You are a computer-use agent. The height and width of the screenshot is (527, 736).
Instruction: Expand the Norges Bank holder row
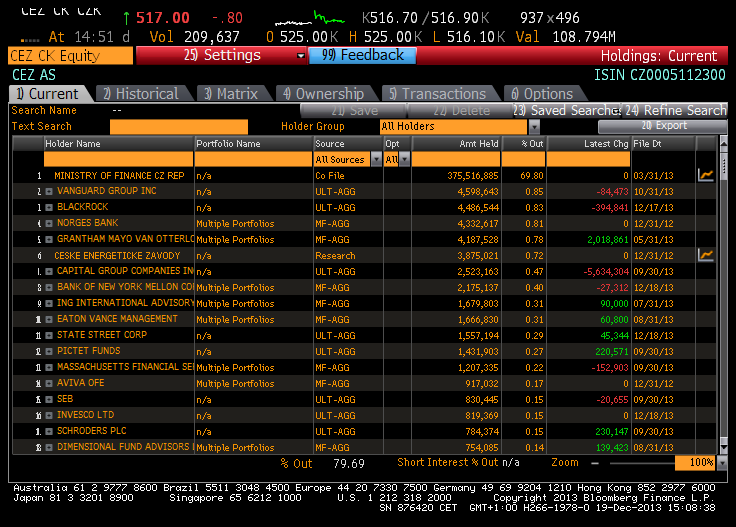(x=49, y=223)
